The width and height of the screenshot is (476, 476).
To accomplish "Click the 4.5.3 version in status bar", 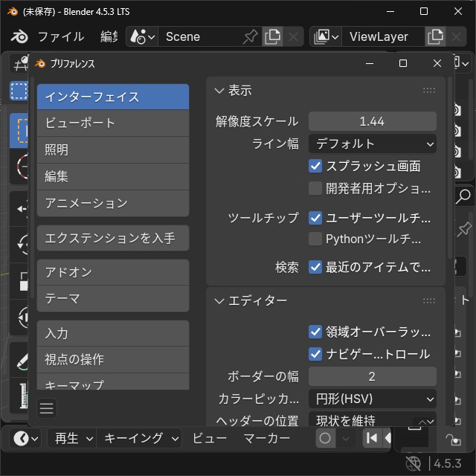I will point(447,463).
